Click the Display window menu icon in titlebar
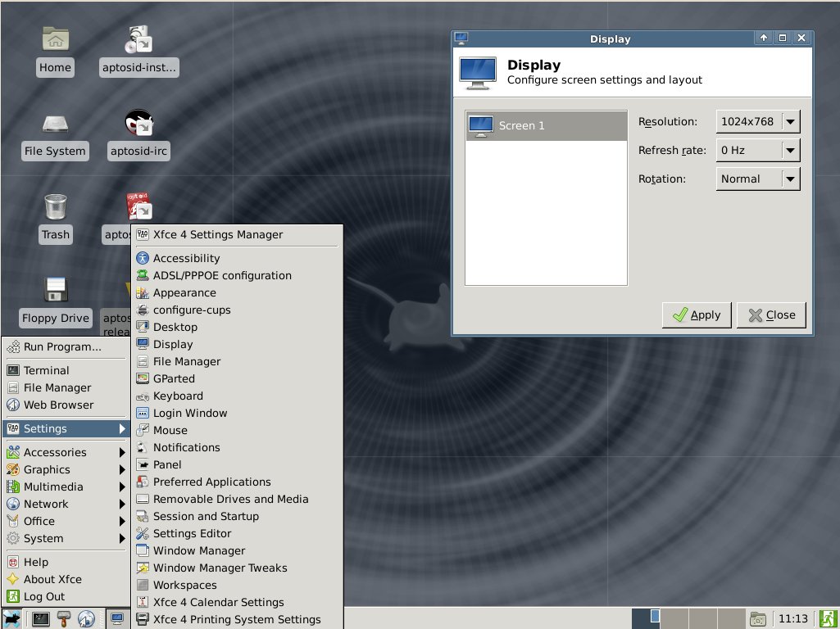840x629 pixels. pos(461,38)
